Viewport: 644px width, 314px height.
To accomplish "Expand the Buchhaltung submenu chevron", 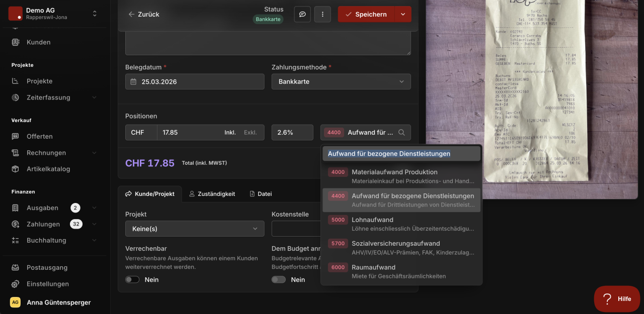I will coord(94,240).
